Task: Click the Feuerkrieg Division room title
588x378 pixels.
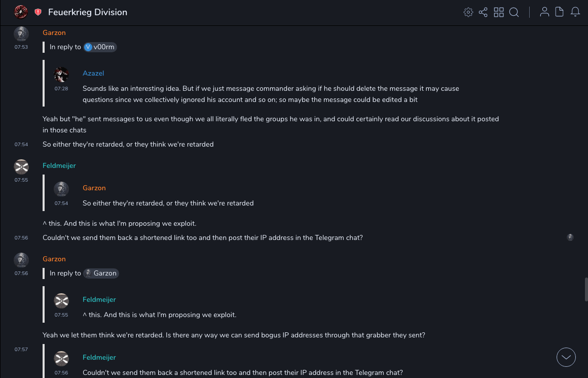Action: 88,12
